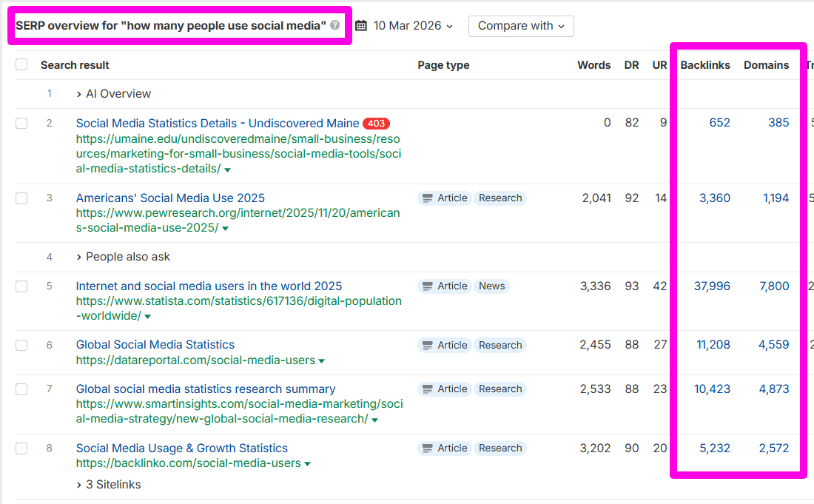The width and height of the screenshot is (814, 504).
Task: Click backlinks value 5,232
Action: pyautogui.click(x=714, y=448)
